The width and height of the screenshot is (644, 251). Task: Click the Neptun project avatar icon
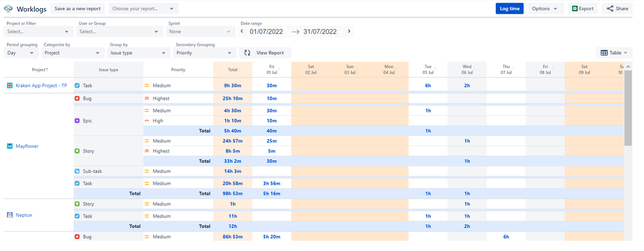10,215
